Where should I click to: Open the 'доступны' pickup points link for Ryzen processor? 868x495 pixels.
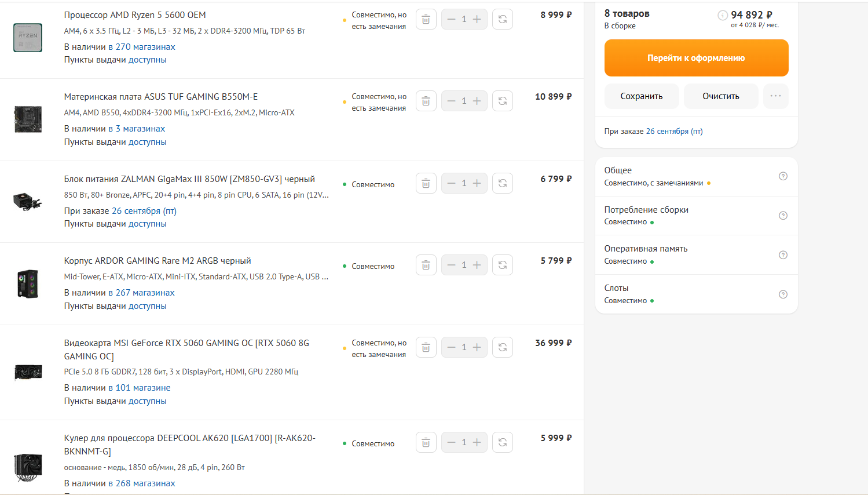click(x=148, y=60)
